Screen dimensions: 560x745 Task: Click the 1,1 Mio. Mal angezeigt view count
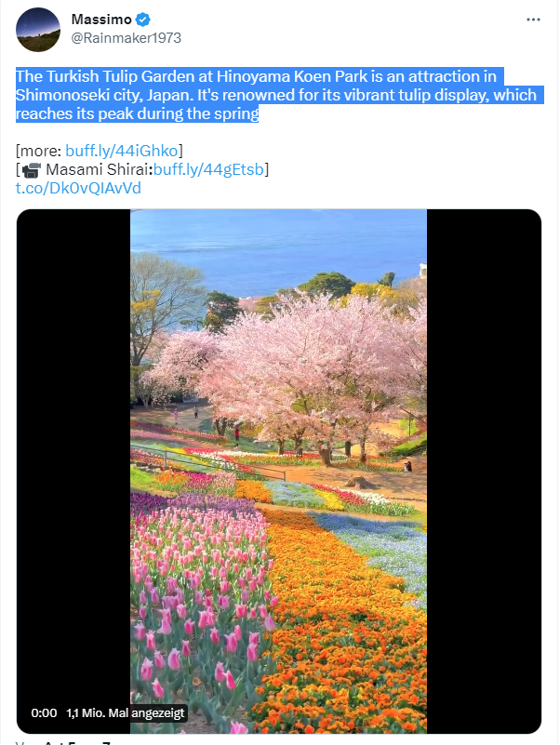[x=125, y=712]
